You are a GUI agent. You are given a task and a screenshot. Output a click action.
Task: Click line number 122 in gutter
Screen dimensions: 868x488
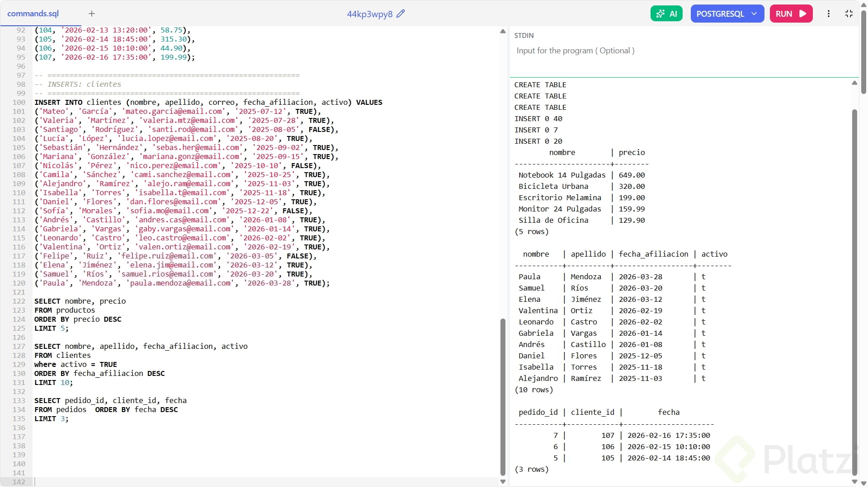pyautogui.click(x=19, y=301)
